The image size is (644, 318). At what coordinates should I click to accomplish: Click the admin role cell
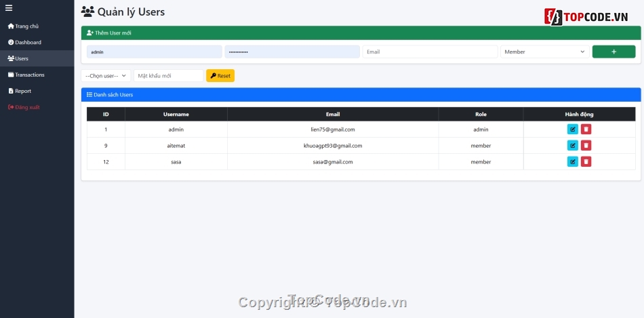click(x=481, y=130)
